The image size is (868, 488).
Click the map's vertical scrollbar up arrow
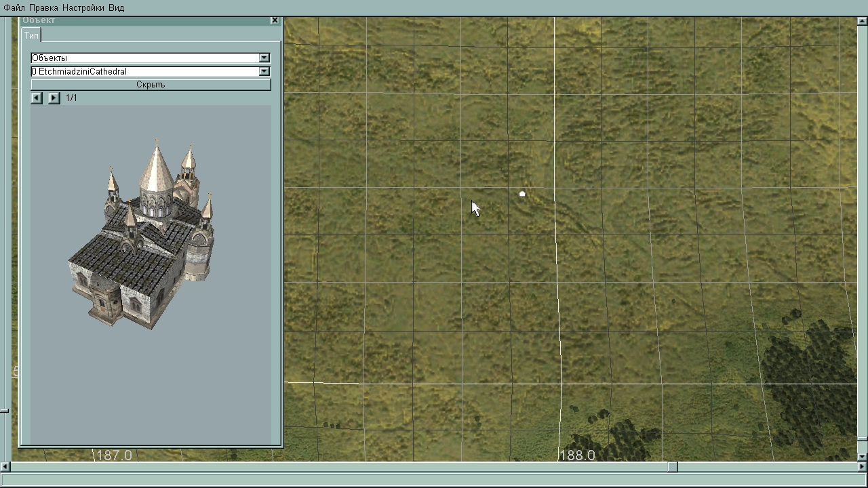tap(863, 22)
